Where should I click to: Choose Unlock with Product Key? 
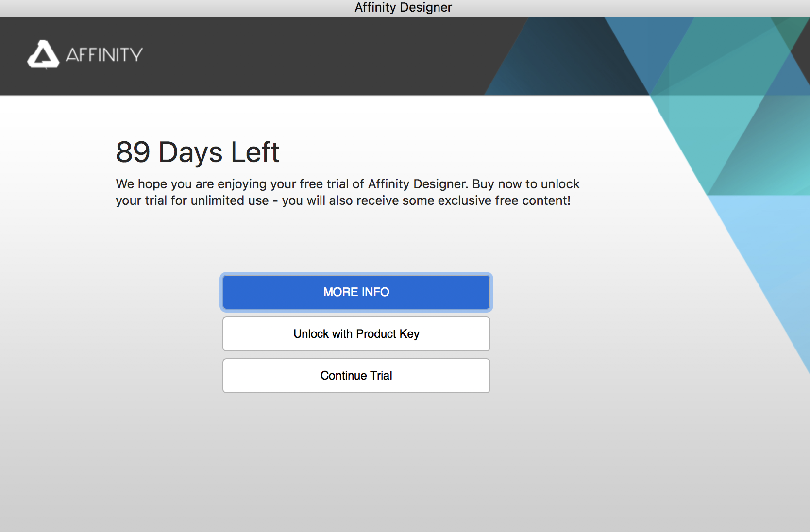(x=356, y=334)
